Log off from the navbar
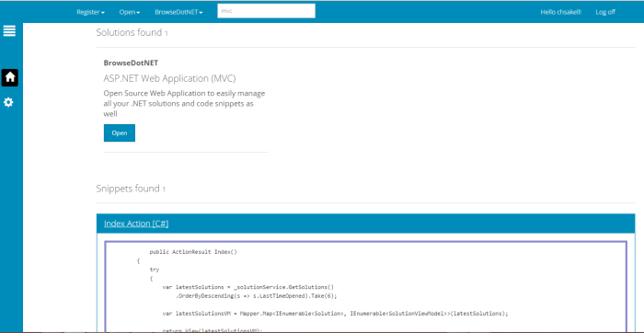This screenshot has width=644, height=333. point(605,12)
